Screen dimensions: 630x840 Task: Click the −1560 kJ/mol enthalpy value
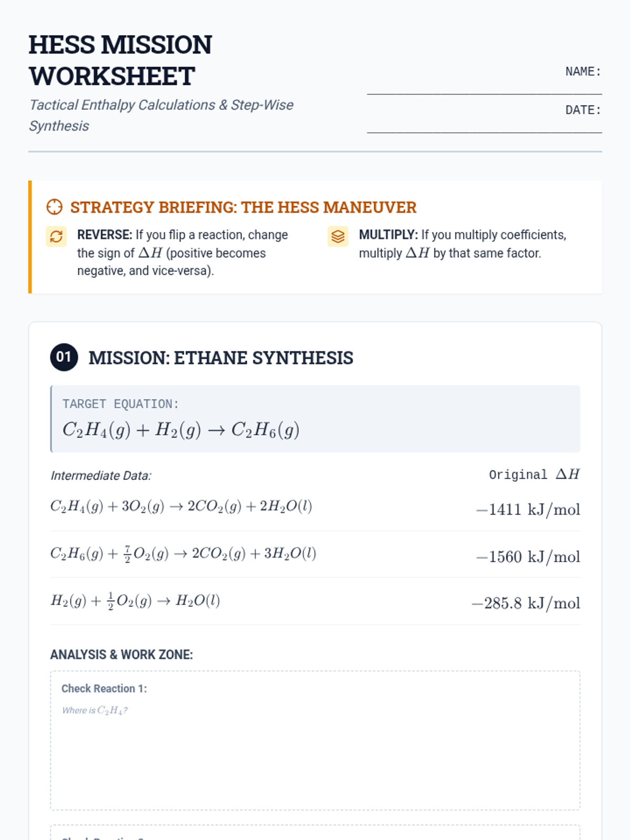(528, 556)
